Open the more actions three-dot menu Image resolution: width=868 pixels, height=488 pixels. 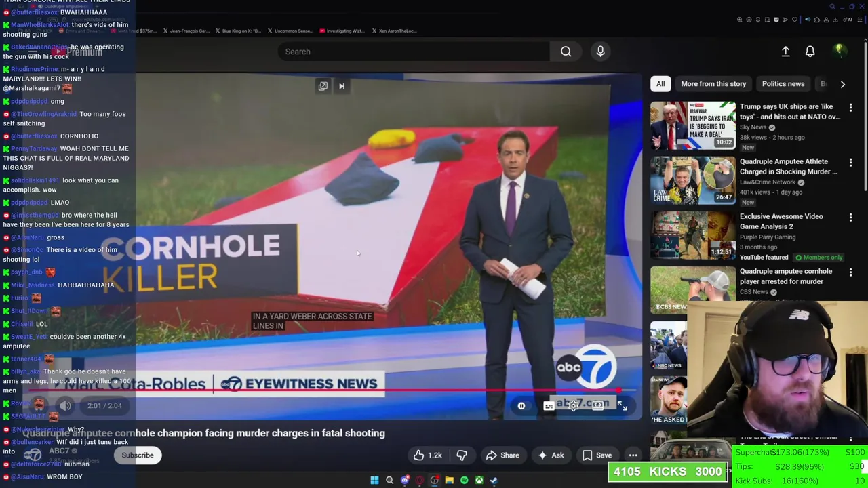(x=633, y=455)
